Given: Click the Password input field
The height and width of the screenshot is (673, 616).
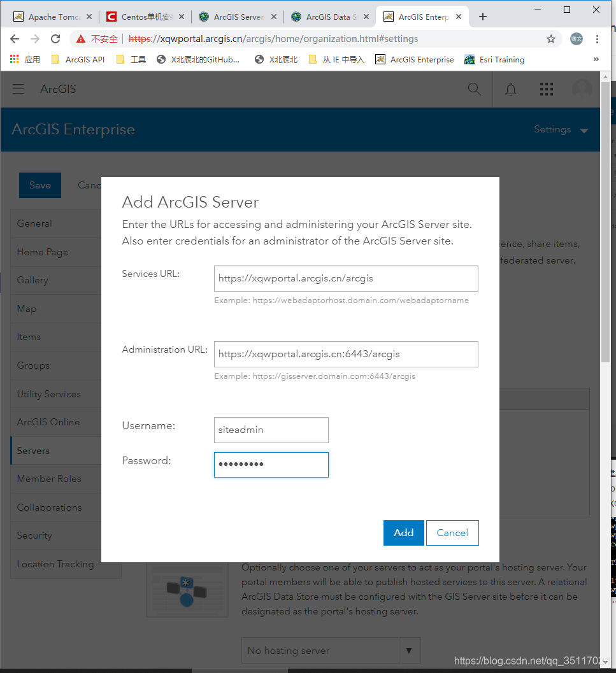Looking at the screenshot, I should click(271, 464).
